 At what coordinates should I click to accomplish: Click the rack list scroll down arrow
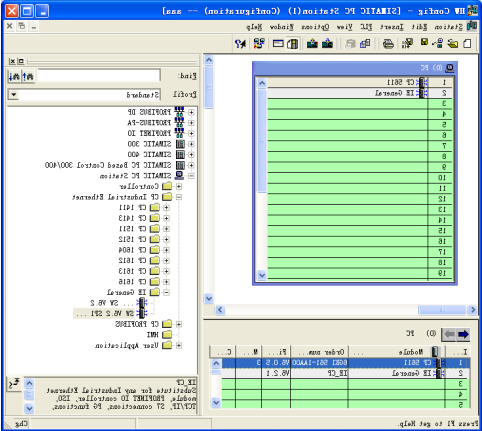pos(262,275)
